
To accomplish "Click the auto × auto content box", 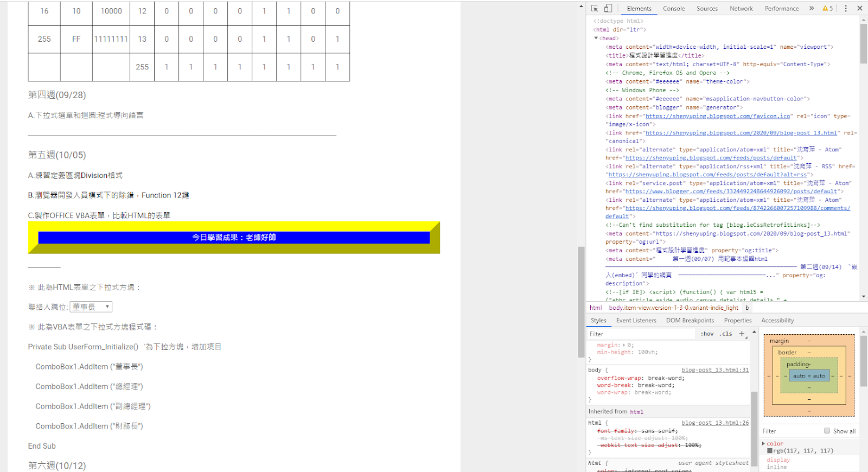I will tap(809, 376).
